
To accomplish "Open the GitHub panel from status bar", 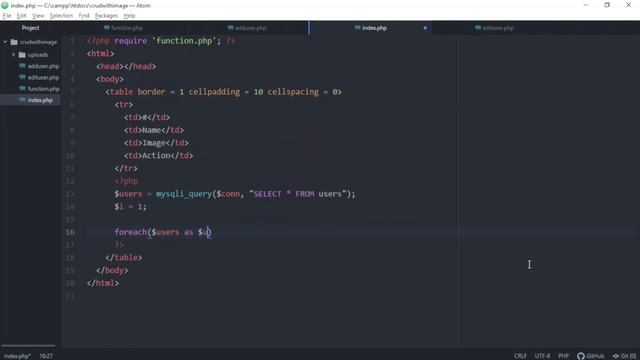I will point(591,356).
